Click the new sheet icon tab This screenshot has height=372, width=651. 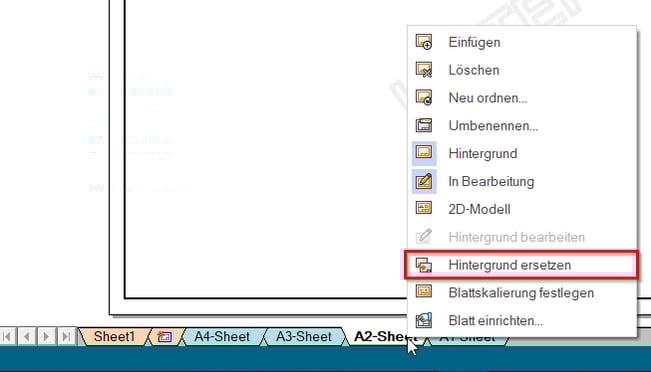coord(164,337)
